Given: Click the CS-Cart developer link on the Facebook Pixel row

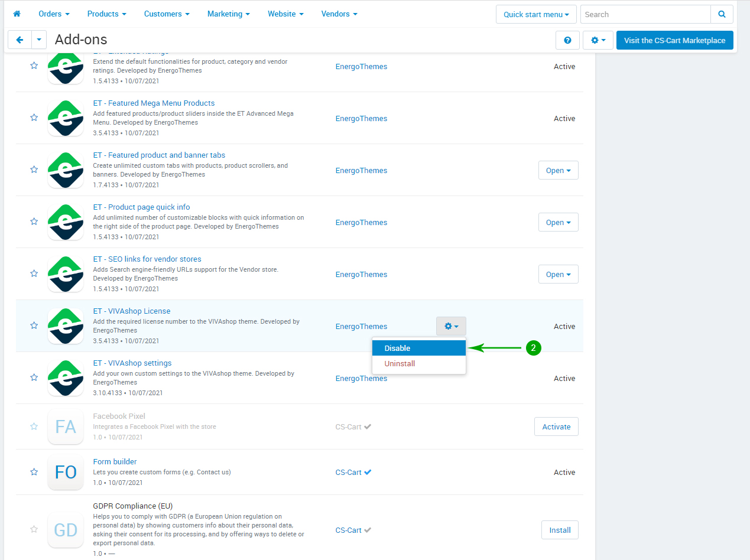Looking at the screenshot, I should (349, 427).
